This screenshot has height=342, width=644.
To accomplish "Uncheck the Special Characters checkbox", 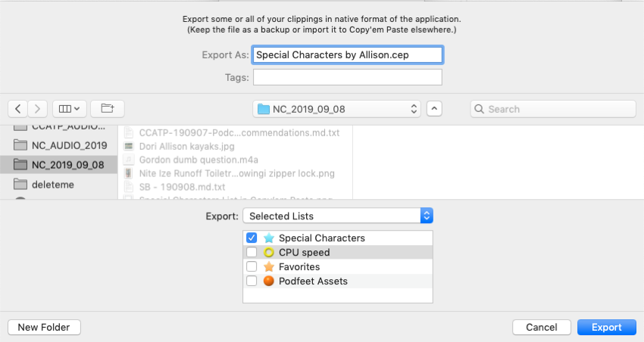I will point(252,238).
